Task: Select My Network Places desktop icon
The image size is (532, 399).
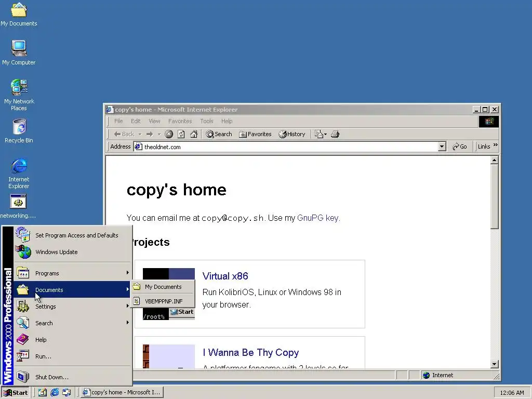Action: point(19,95)
